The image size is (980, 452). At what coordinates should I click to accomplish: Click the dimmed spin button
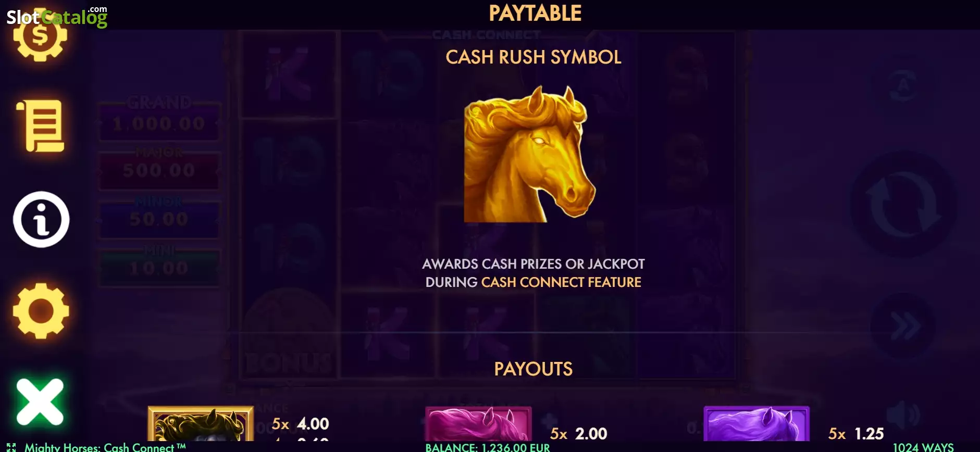tap(904, 204)
